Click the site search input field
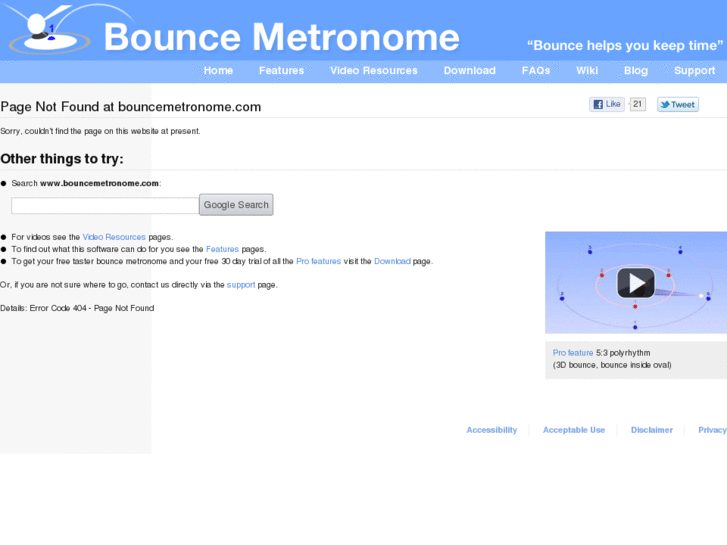 (105, 205)
